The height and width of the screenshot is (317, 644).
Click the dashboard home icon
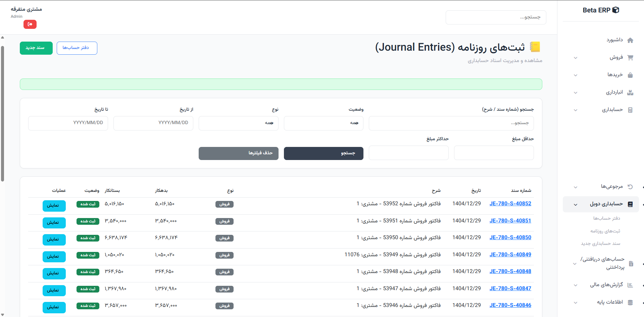630,40
